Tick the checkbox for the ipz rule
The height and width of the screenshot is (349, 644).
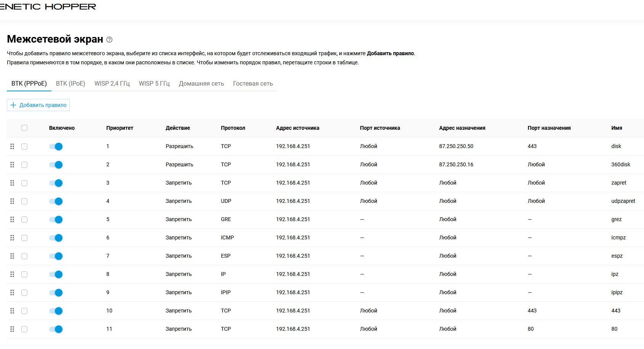tap(24, 274)
